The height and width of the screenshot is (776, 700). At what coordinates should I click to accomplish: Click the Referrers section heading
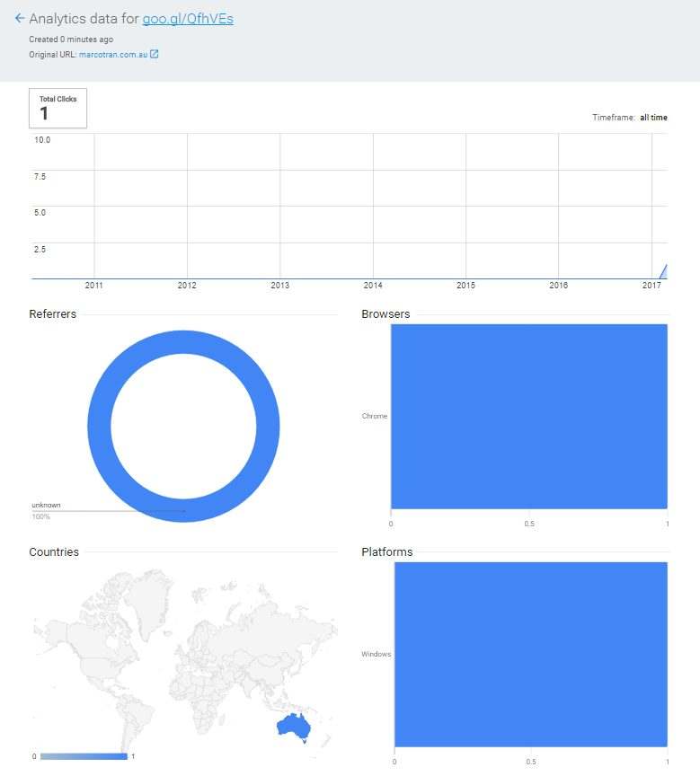(x=52, y=314)
